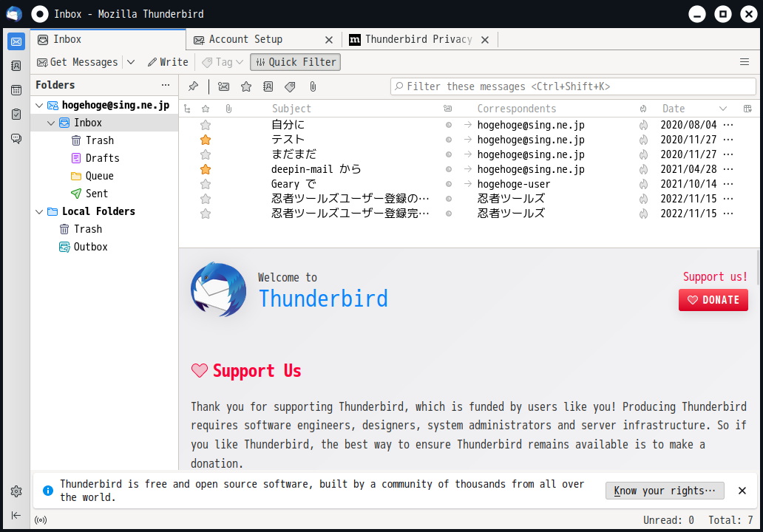Open the Address Book space
The width and height of the screenshot is (763, 532).
coord(16,66)
